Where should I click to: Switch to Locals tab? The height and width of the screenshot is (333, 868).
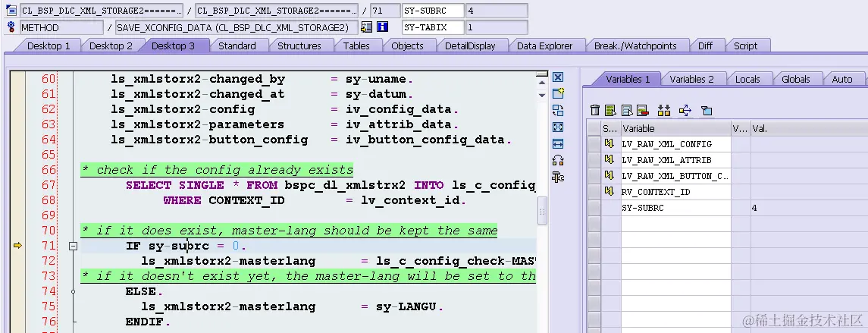pos(747,79)
